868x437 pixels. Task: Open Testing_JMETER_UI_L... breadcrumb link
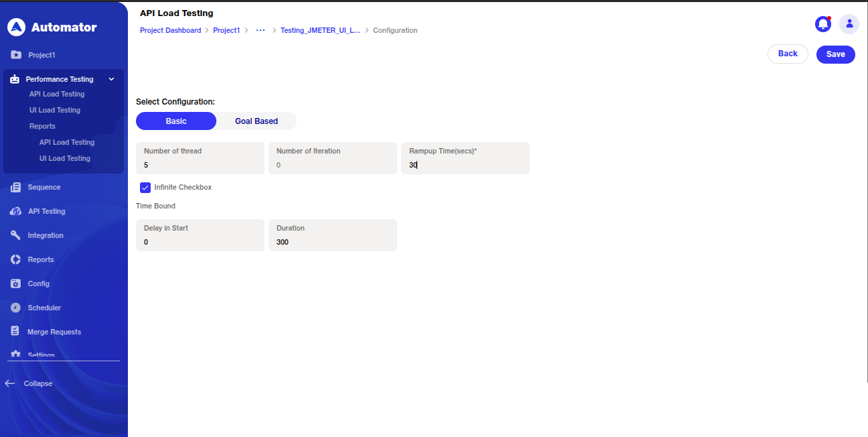320,30
